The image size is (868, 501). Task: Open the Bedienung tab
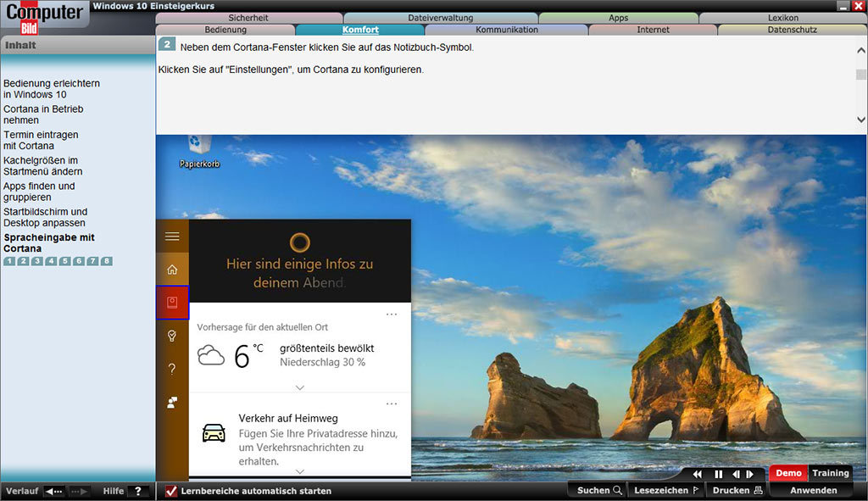(x=225, y=30)
